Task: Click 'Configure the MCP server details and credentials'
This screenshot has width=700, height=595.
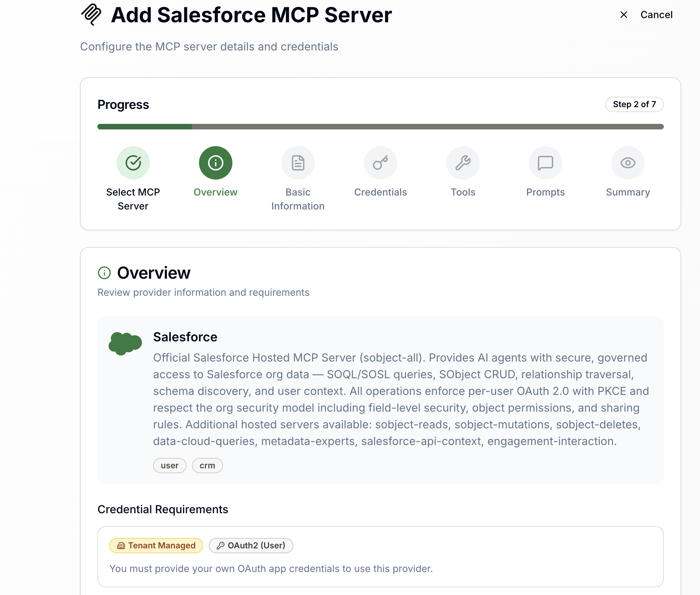Action: click(209, 47)
